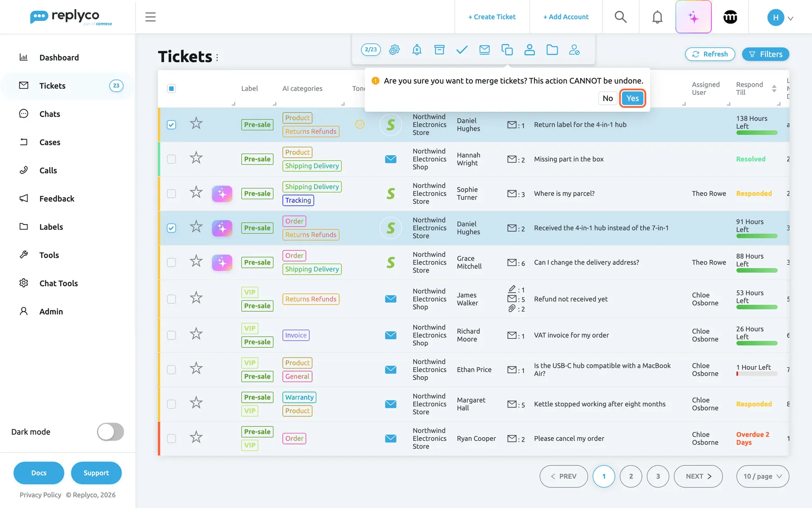Sort by the Respond Till arrows

[774, 89]
